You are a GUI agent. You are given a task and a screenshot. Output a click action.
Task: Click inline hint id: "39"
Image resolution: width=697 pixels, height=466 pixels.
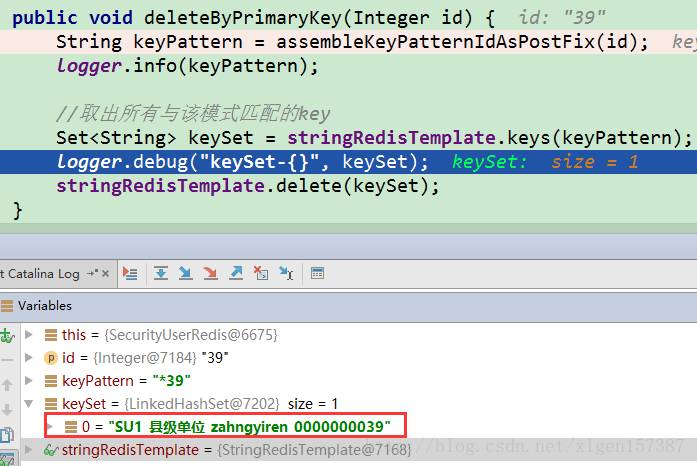click(562, 18)
